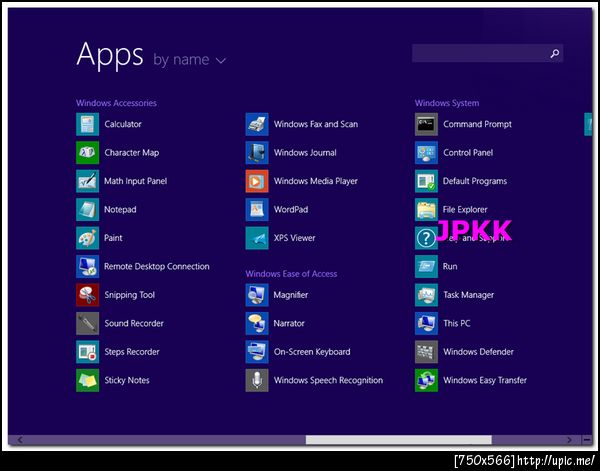Click inside the apps search box

tap(488, 53)
